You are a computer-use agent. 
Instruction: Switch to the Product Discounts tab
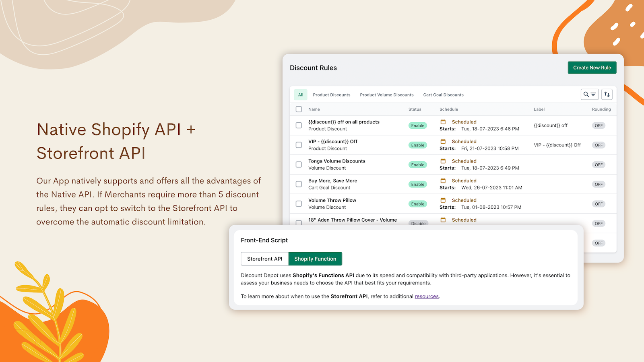(x=332, y=95)
